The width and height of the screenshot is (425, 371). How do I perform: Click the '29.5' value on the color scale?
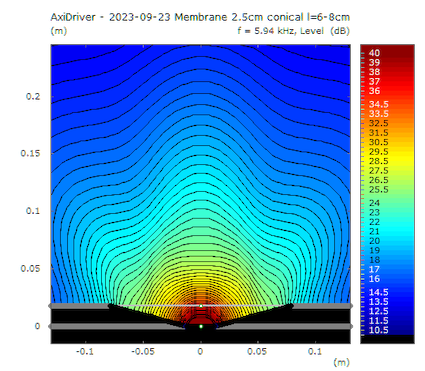tap(378, 152)
